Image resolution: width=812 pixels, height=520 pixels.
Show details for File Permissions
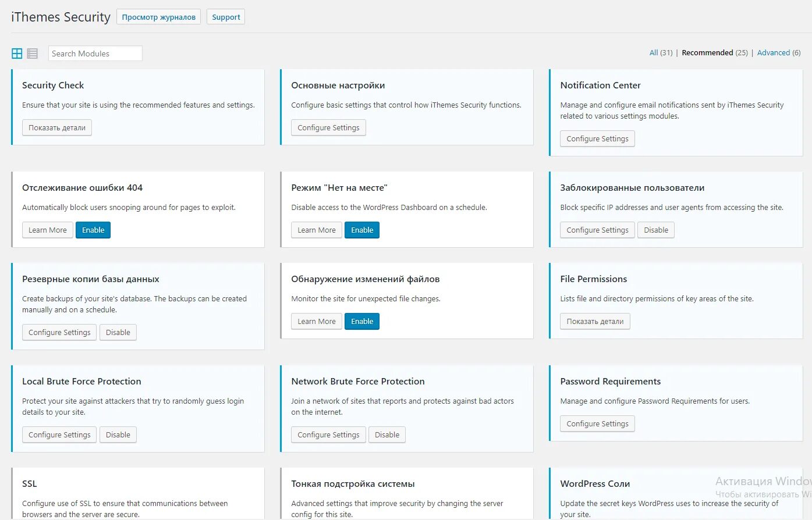595,322
